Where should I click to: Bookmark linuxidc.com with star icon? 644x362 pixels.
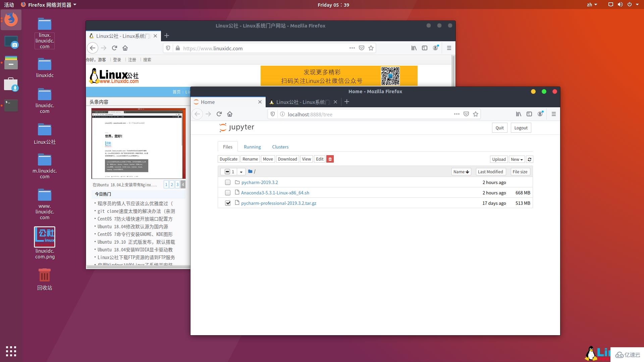click(371, 48)
